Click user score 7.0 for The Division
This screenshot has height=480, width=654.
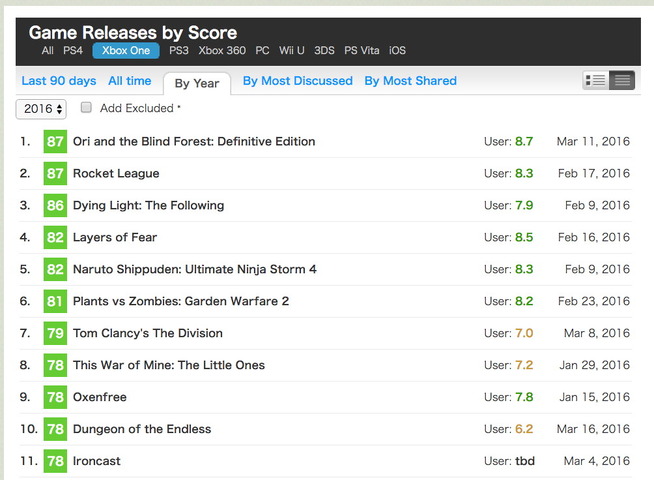[x=524, y=333]
